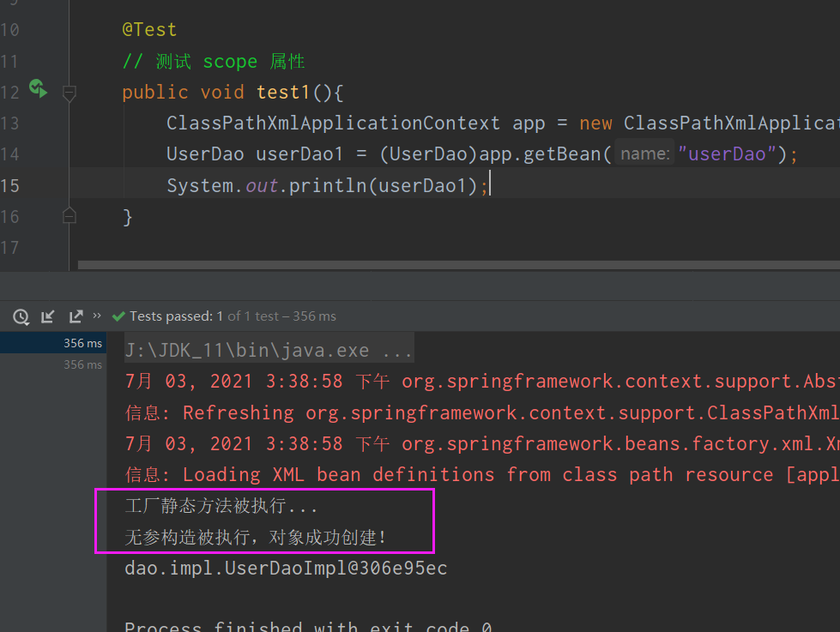
Task: Select the highlighted 356 ms test row
Action: tap(53, 343)
